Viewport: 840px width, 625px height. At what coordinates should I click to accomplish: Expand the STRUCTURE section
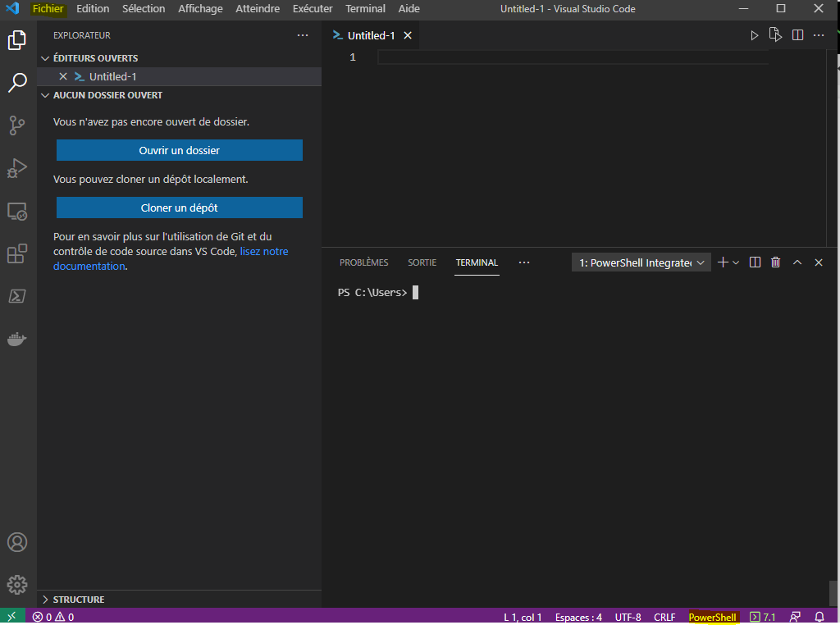79,600
